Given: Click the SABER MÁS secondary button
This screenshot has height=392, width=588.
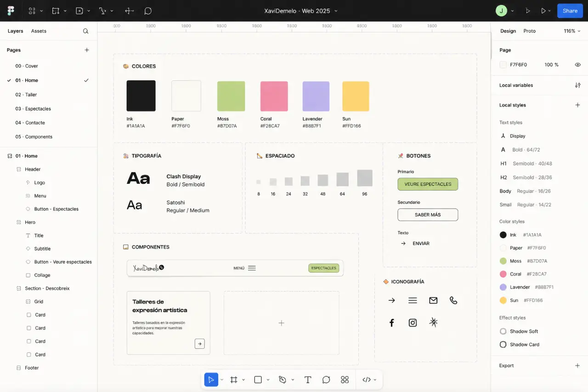Looking at the screenshot, I should [428, 215].
